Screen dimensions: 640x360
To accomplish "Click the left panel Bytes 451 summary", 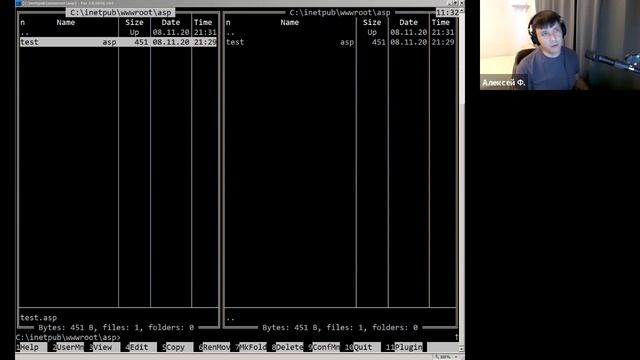I will coord(116,327).
